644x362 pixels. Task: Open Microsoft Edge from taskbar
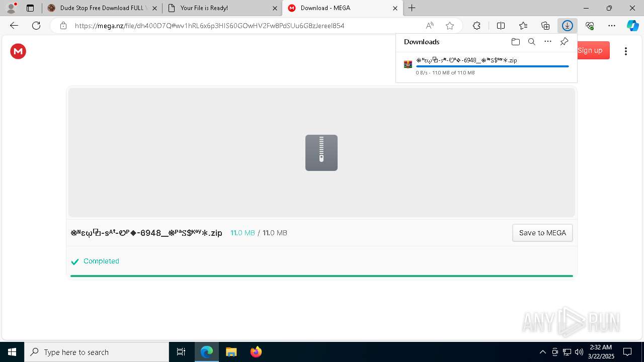click(x=207, y=352)
